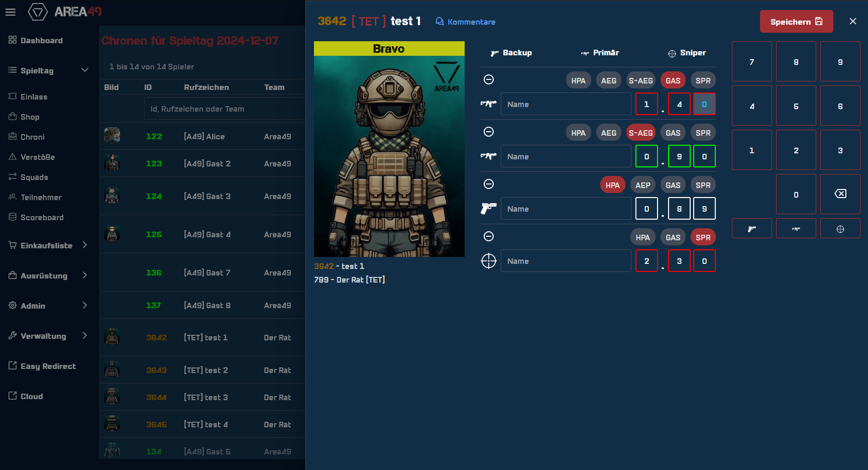Tap numpad key 9
Viewport: 868px width, 470px height.
tap(840, 61)
